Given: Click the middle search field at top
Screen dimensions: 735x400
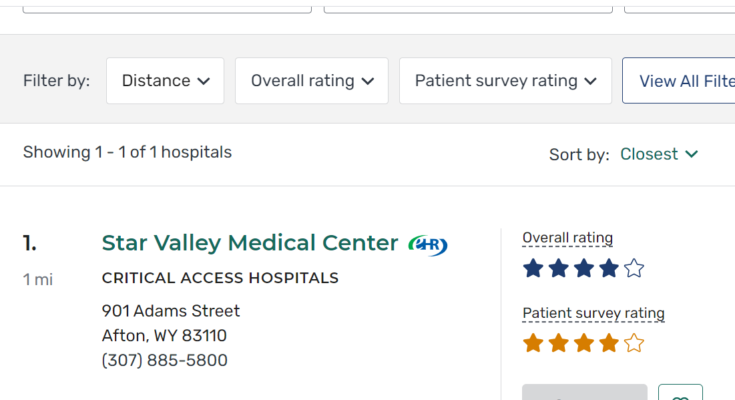Looking at the screenshot, I should (468, 6).
